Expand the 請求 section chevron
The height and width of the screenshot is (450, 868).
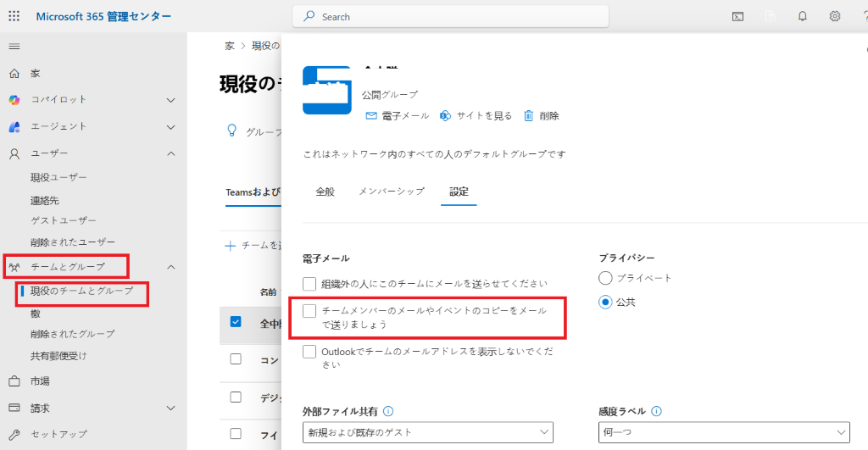click(x=171, y=408)
